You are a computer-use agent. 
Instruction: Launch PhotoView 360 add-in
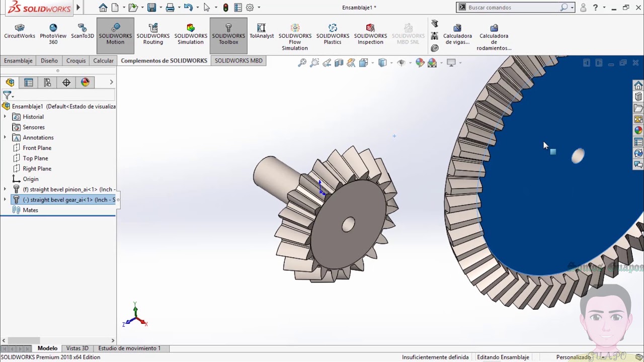click(53, 34)
